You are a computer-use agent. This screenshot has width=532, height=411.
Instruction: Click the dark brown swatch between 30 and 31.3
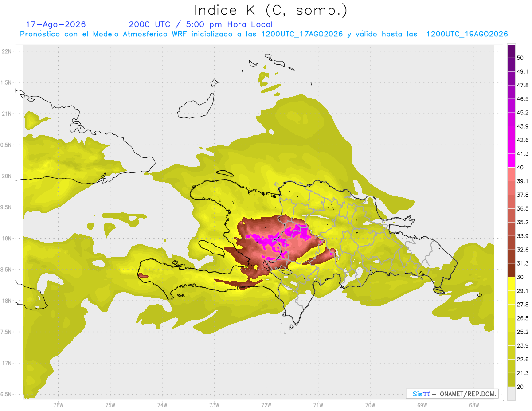tap(512, 270)
